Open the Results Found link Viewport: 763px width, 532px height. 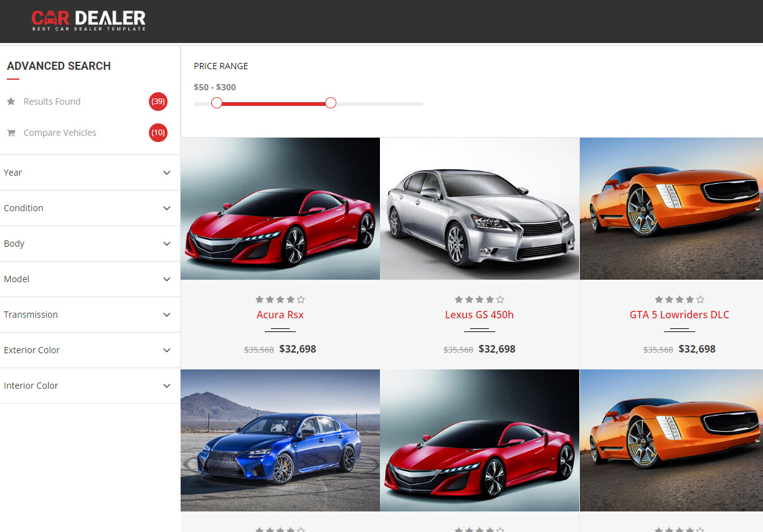52,102
